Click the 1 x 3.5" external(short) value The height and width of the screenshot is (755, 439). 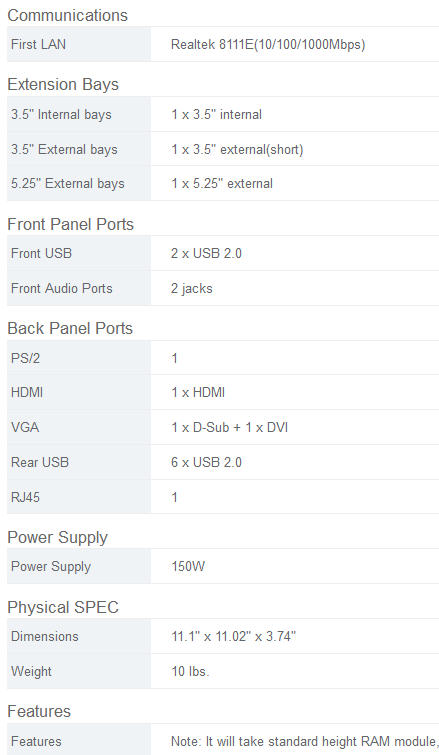(x=237, y=149)
